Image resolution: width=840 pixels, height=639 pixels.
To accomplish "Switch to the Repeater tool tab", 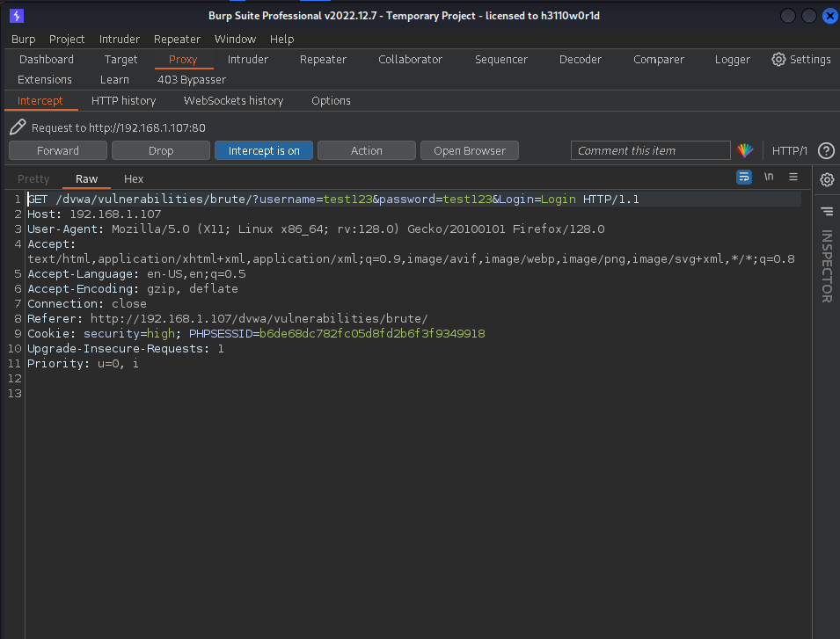I will click(323, 60).
